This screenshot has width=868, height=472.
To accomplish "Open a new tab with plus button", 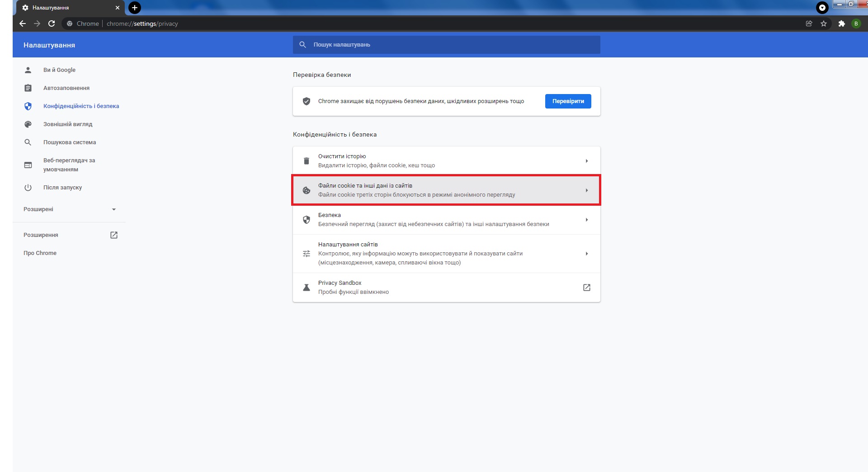I will coord(135,8).
